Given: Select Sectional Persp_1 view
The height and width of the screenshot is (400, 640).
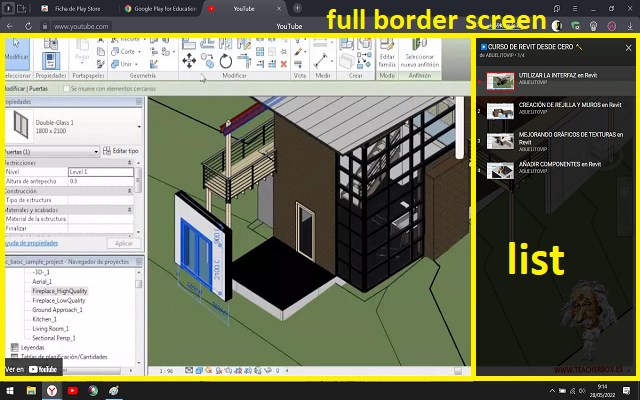Looking at the screenshot, I should pos(54,338).
